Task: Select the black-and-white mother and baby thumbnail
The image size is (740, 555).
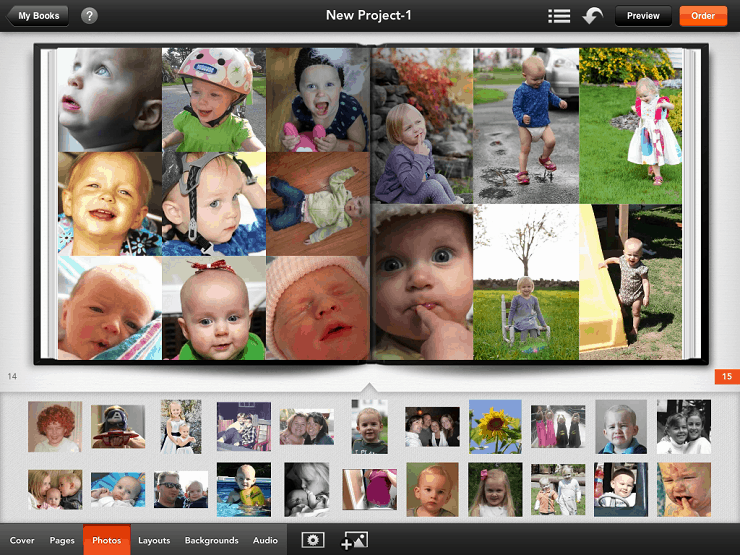Action: click(307, 489)
